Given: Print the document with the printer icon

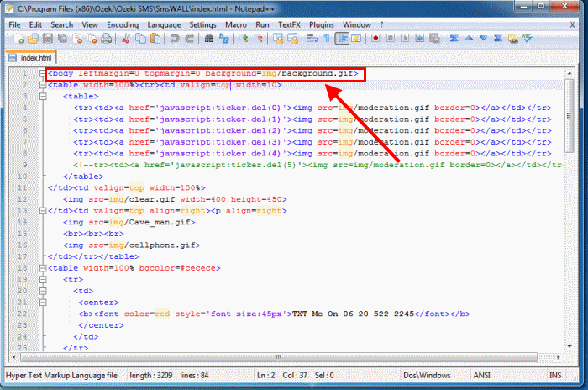Looking at the screenshot, I should 107,39.
